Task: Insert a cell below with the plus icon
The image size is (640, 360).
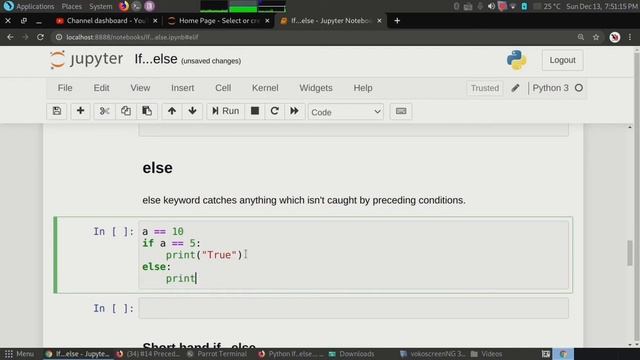Action: click(80, 111)
